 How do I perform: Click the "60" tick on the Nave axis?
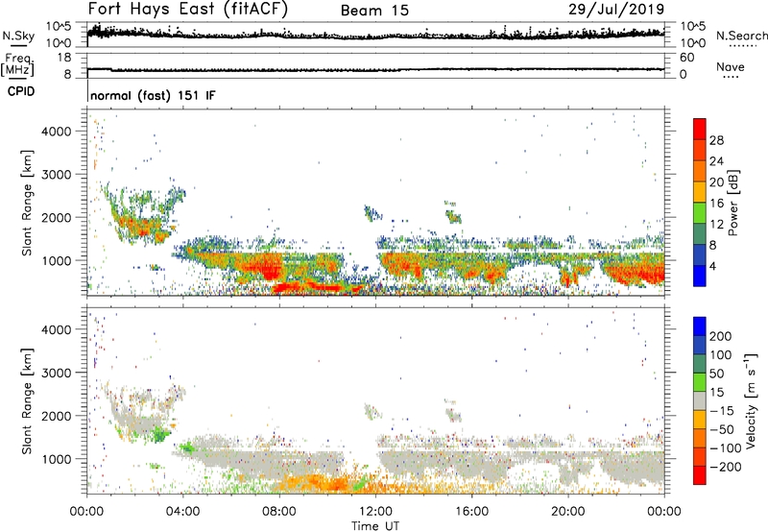click(686, 58)
